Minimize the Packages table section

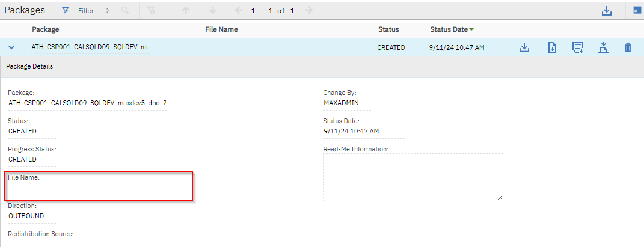[637, 10]
